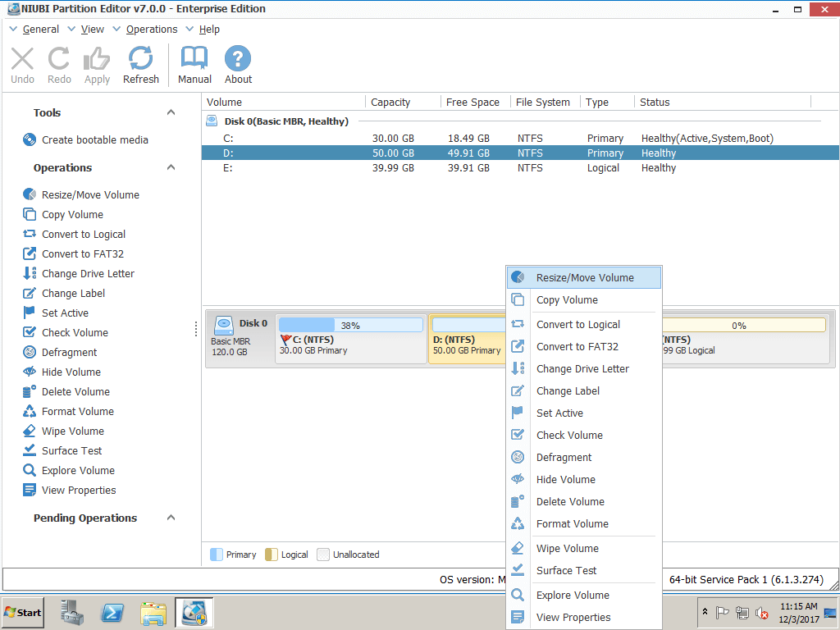Click Copy Volume icon in left sidebar
The image size is (840, 630).
tap(30, 214)
